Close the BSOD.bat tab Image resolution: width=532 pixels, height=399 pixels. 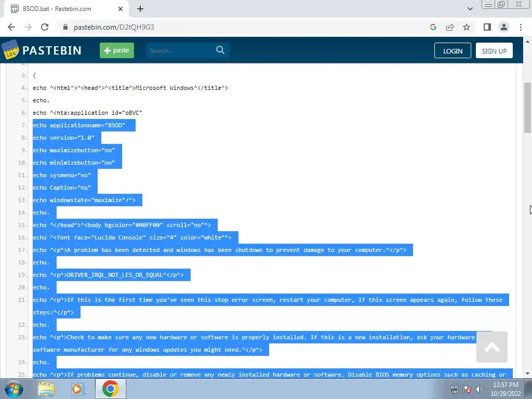point(121,9)
